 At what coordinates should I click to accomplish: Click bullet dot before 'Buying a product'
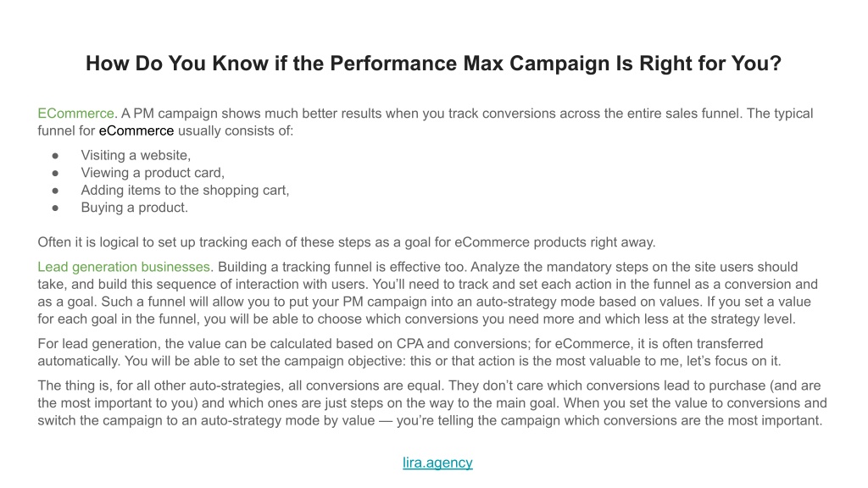click(55, 208)
